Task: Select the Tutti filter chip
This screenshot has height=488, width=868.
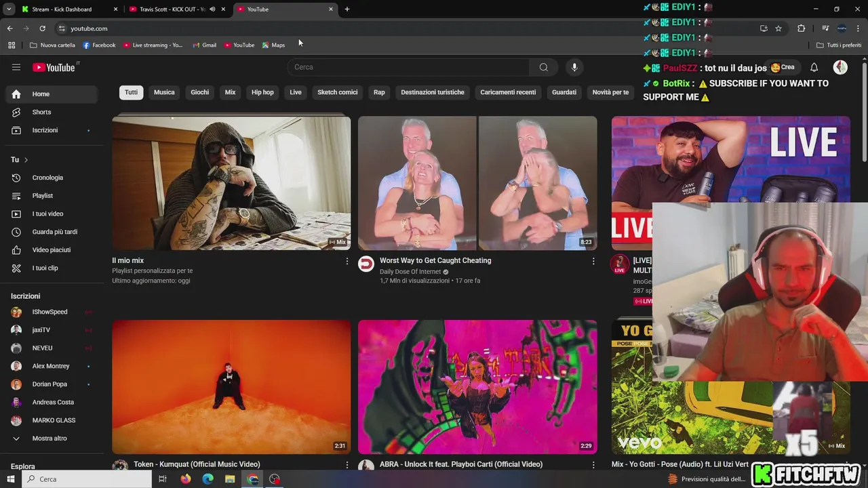Action: [132, 92]
